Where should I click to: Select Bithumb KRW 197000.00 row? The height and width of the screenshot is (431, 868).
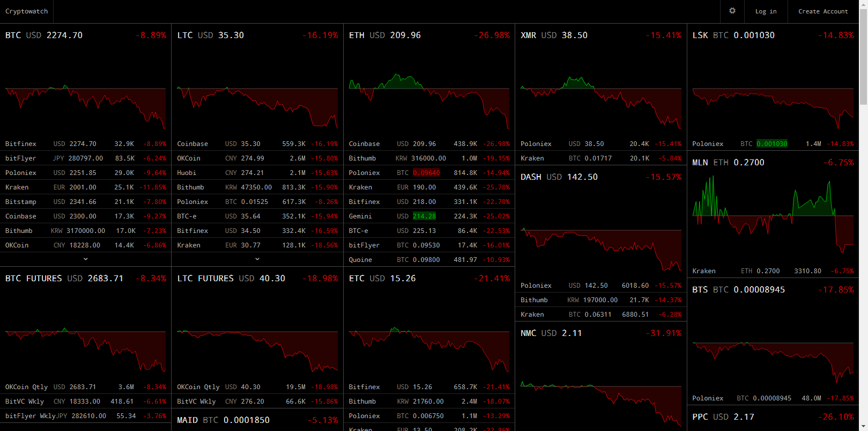tap(601, 300)
